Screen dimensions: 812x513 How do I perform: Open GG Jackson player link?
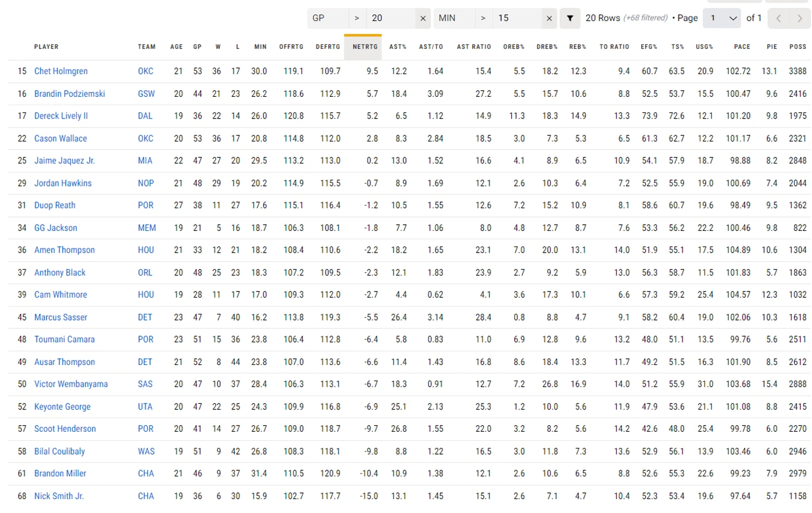[56, 228]
